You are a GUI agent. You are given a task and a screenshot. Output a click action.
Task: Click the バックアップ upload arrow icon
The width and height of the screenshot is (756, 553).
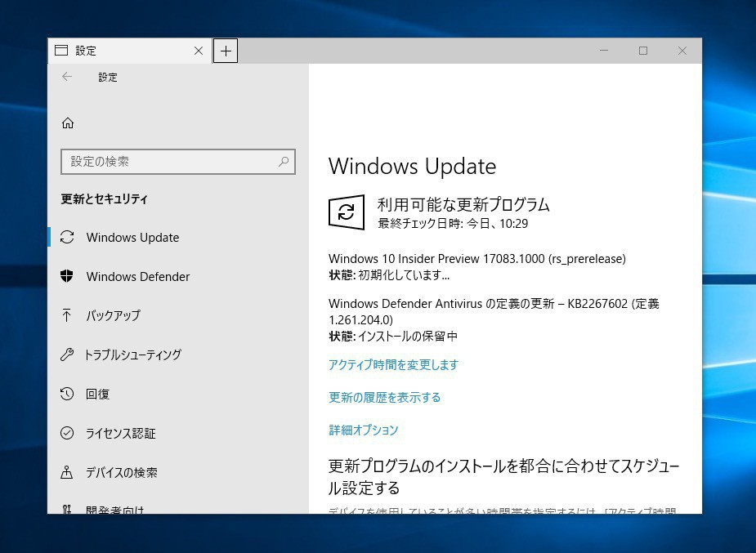[68, 315]
